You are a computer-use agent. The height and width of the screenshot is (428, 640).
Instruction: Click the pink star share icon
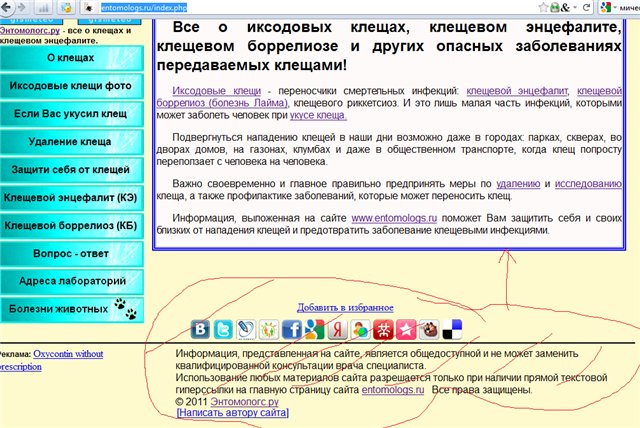point(406,329)
